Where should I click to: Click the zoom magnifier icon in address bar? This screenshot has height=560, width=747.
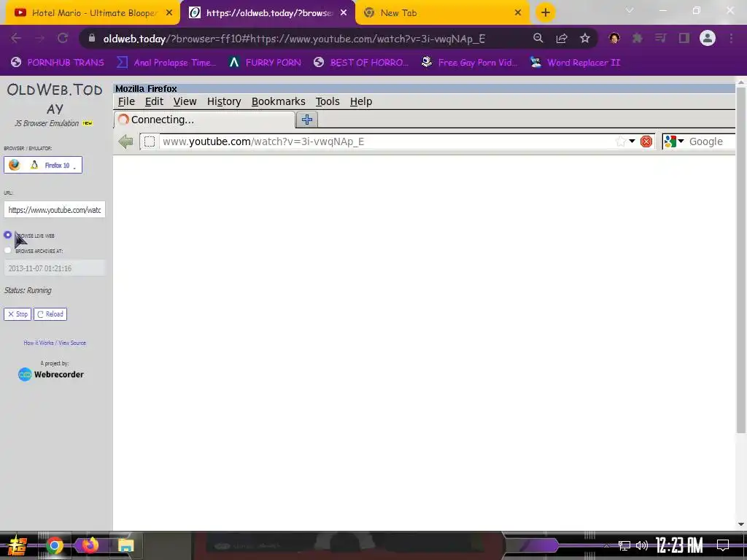[x=538, y=39]
